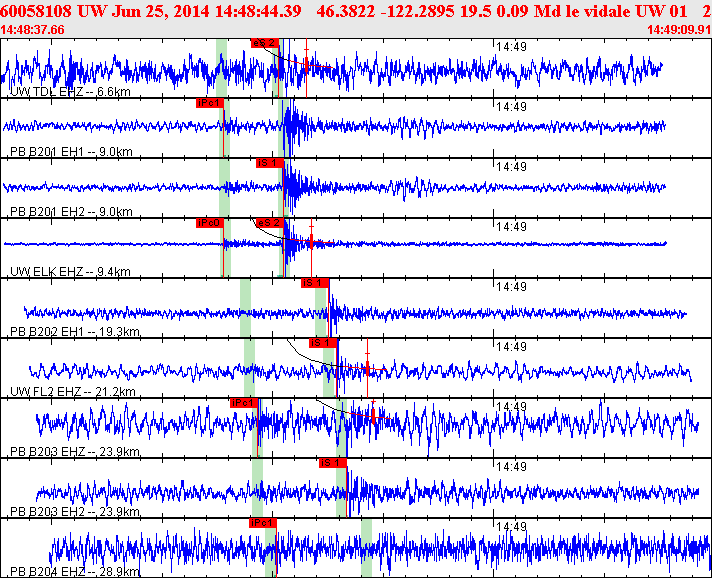Select the UW FL2 EHZ 21.2km label
712x578 pixels.
tap(72, 391)
